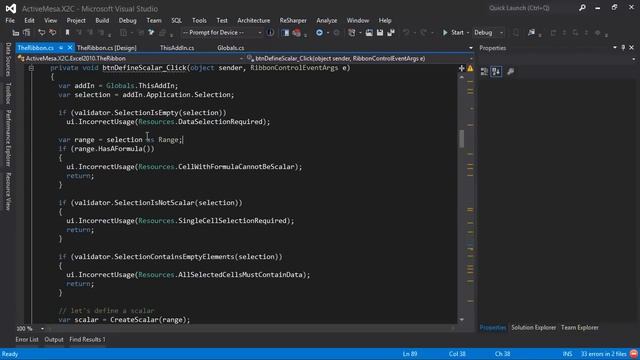
Task: Click the red error icon in status bar
Action: tap(633, 354)
